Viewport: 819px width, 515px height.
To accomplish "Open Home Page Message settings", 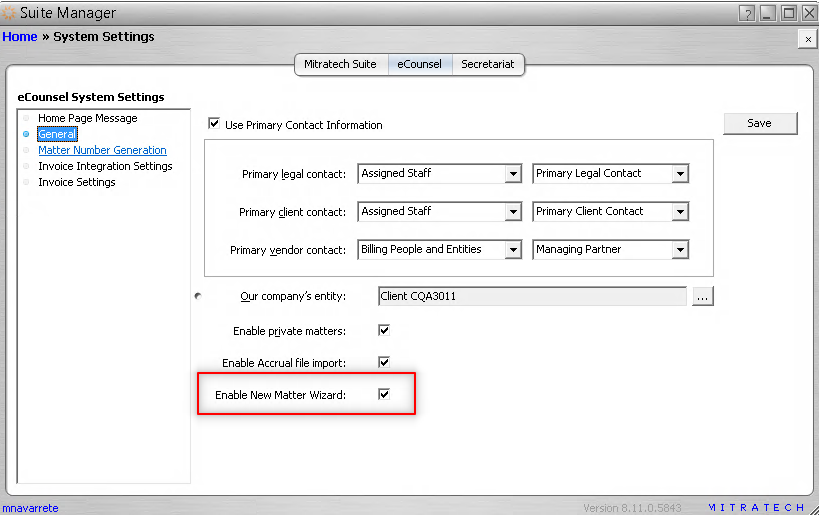I will [x=88, y=118].
